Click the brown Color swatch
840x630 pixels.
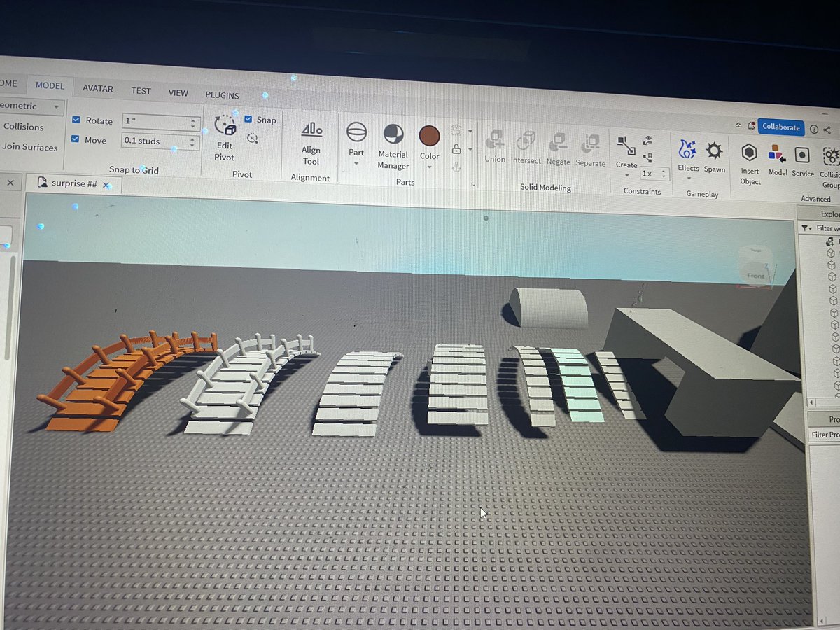coord(429,135)
